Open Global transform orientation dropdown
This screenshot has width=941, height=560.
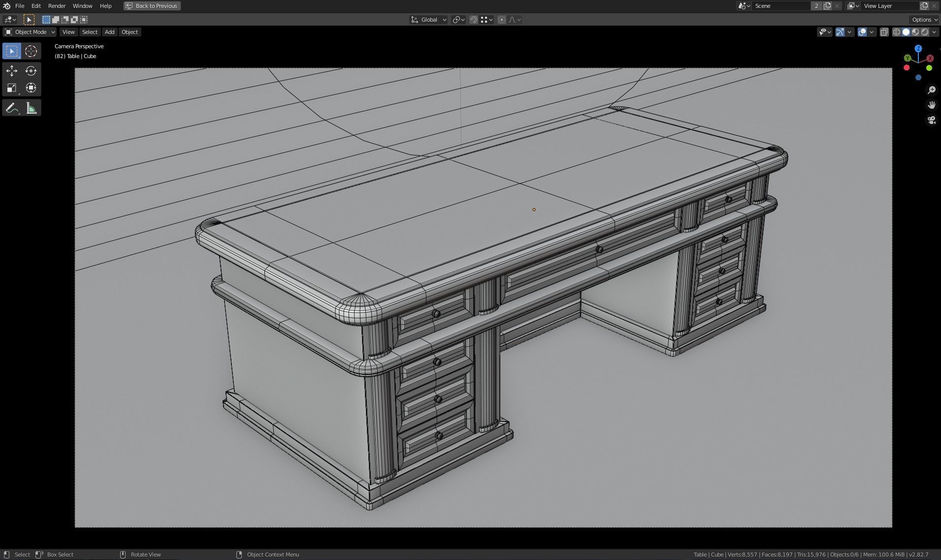pyautogui.click(x=428, y=20)
